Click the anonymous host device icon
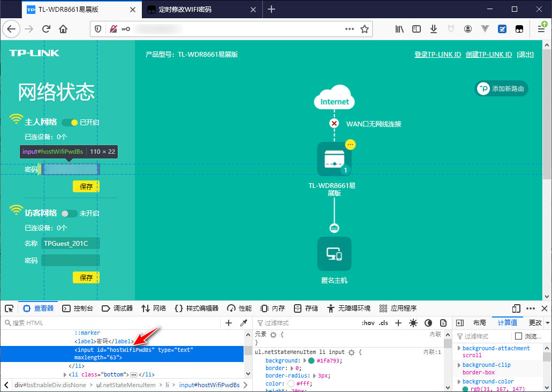552x392 pixels. [334, 254]
